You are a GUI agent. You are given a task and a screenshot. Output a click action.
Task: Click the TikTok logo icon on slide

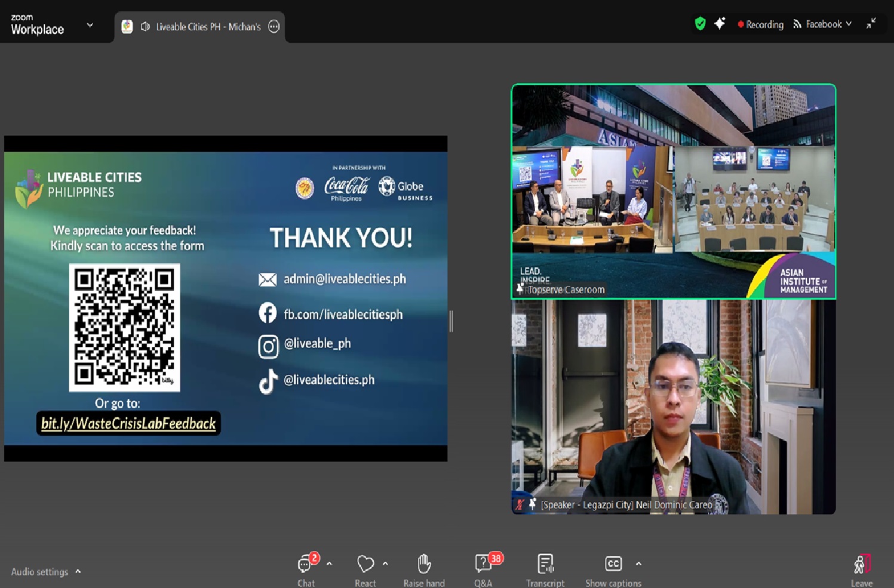click(x=268, y=382)
